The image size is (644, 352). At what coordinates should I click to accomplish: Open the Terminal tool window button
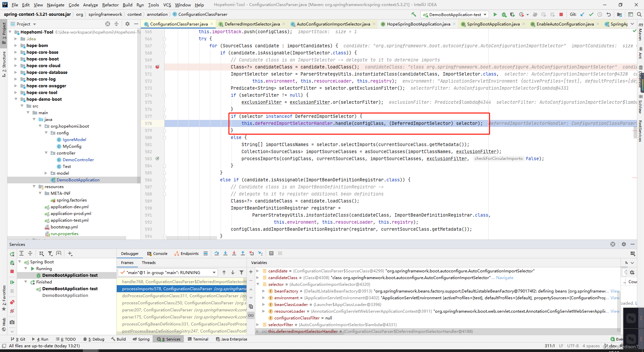point(198,339)
